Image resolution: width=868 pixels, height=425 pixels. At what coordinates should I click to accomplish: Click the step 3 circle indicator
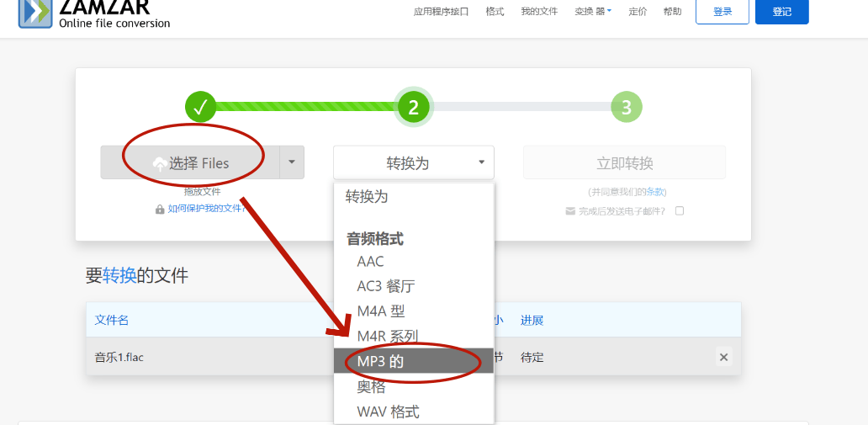pyautogui.click(x=626, y=107)
